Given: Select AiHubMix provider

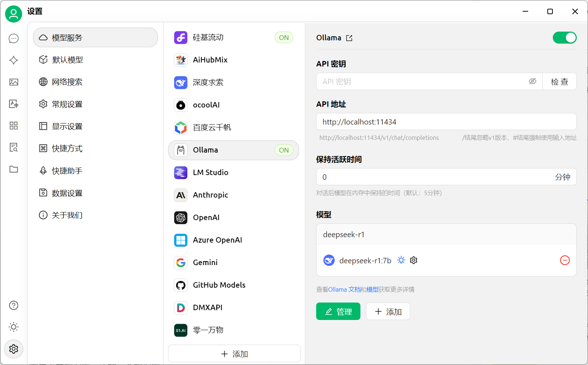Looking at the screenshot, I should tap(233, 60).
